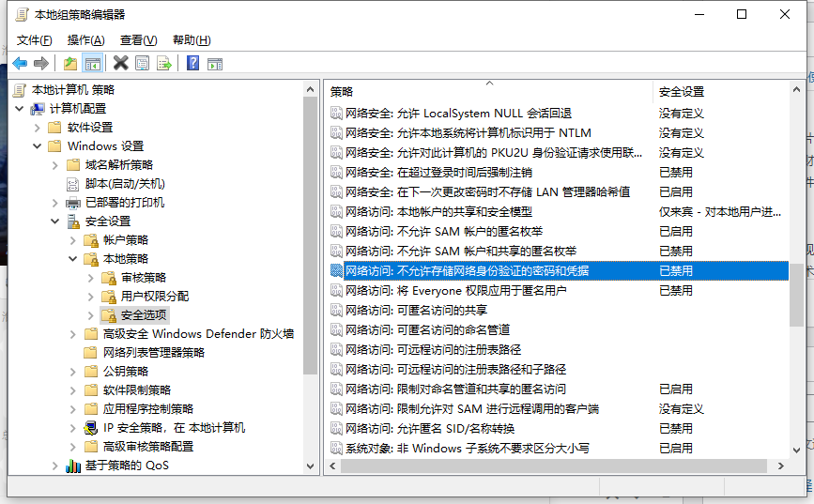Screen dimensions: 814x504
Task: Toggle the Show/Hide console tree icon
Action: coord(92,63)
